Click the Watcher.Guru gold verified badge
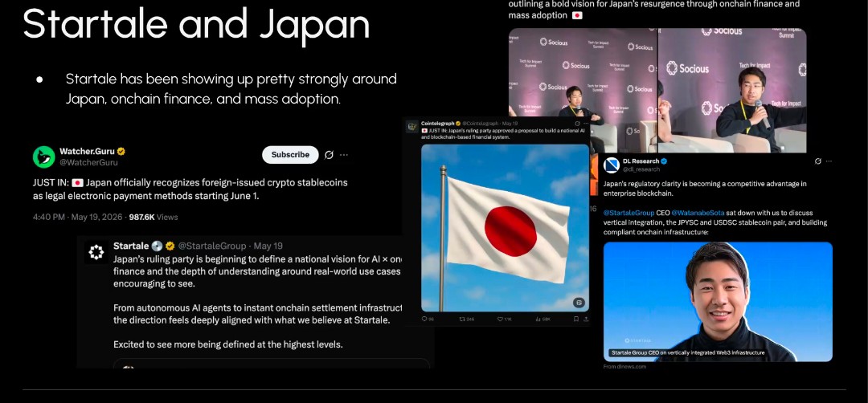Screen dimensions: 868x403 point(121,151)
